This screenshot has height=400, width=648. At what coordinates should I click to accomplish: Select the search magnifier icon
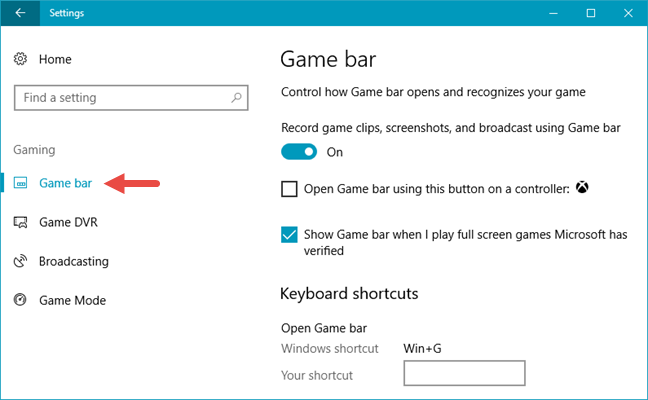236,98
